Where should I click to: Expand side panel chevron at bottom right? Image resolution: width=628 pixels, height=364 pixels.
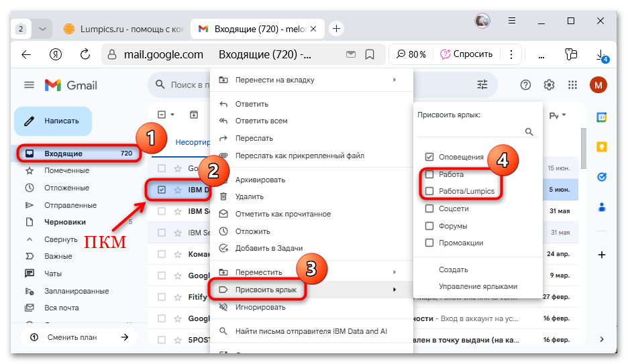pyautogui.click(x=602, y=339)
